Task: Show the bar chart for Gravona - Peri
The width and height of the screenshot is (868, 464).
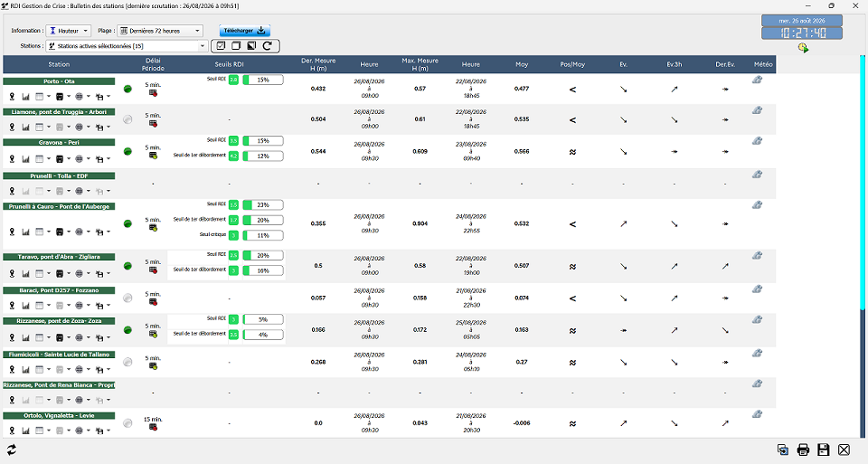Action: (25, 159)
